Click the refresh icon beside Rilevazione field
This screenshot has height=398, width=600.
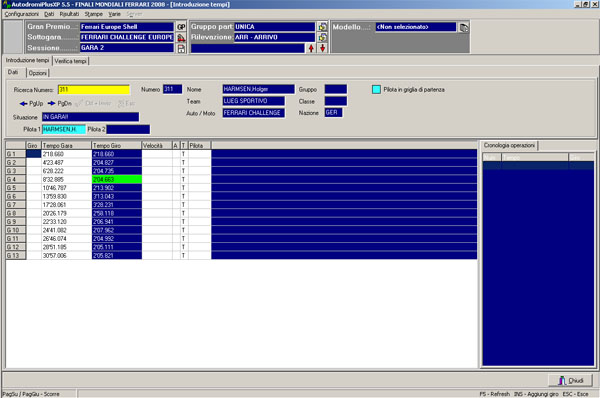click(323, 38)
